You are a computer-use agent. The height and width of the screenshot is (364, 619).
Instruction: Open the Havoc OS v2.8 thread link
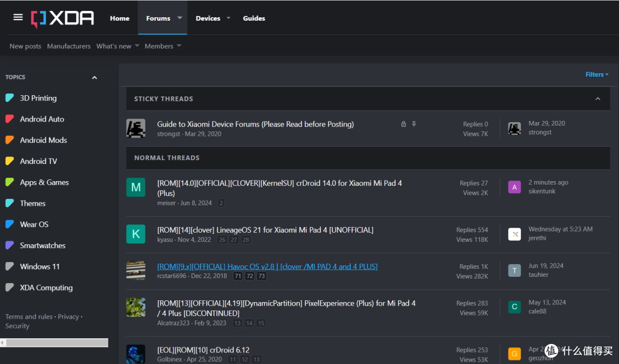(267, 267)
